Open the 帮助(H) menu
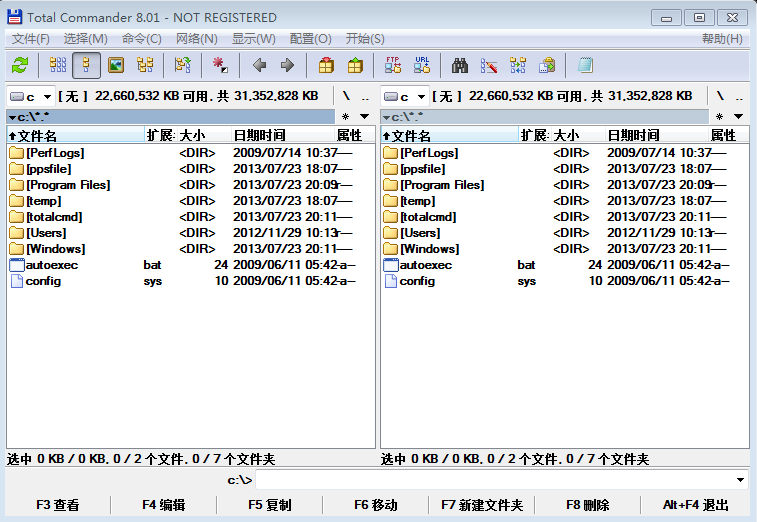The image size is (757, 522). (722, 39)
